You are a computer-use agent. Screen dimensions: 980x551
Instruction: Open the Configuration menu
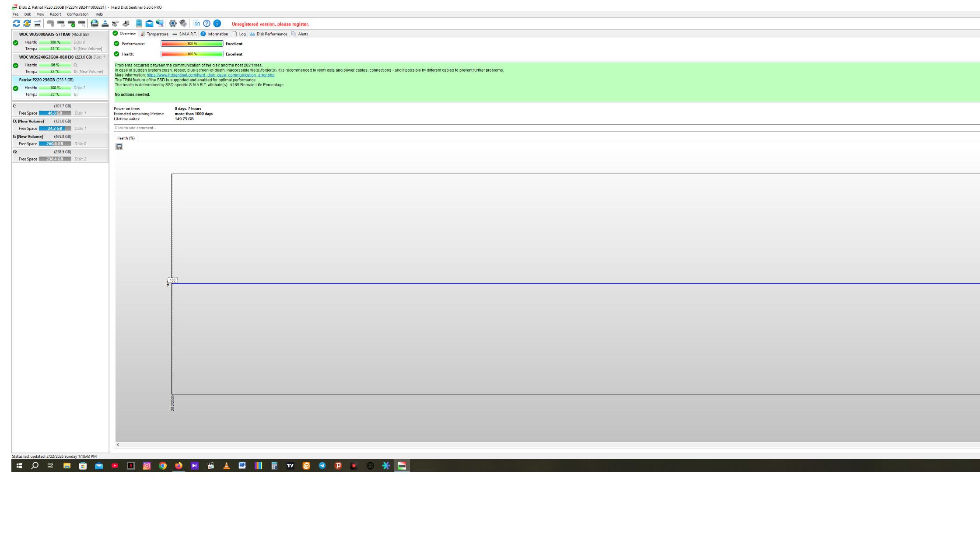click(77, 14)
